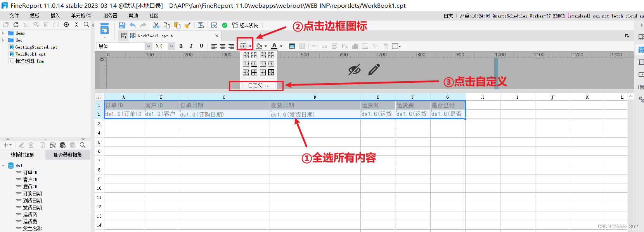Refresh the file tree
Viewport: 644px width, 232px height.
click(x=16, y=24)
